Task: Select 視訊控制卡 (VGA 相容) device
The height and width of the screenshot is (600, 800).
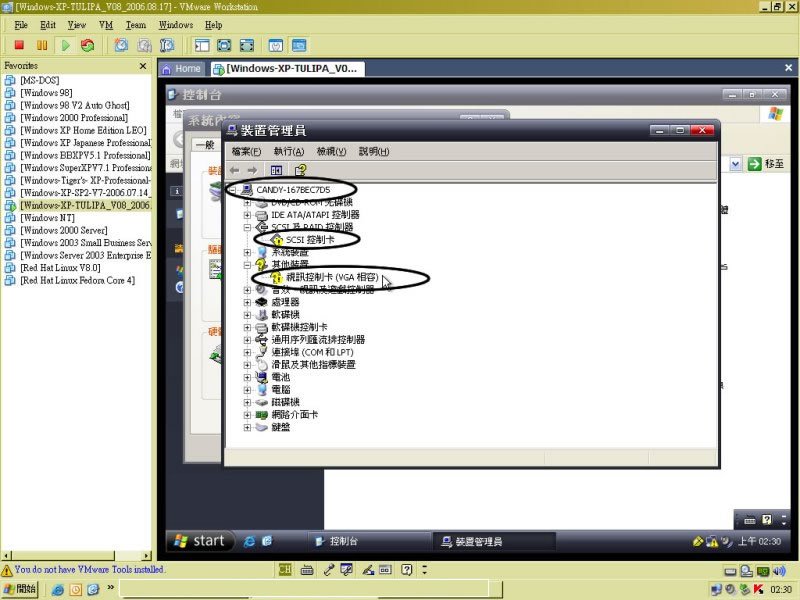Action: click(332, 278)
